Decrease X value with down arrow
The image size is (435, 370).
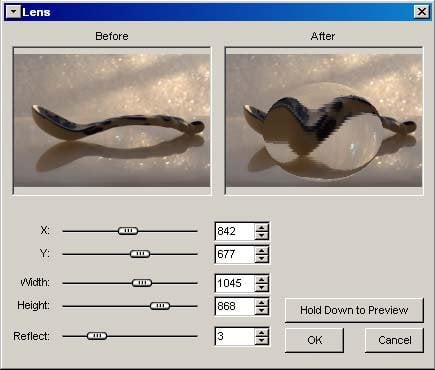[x=262, y=235]
